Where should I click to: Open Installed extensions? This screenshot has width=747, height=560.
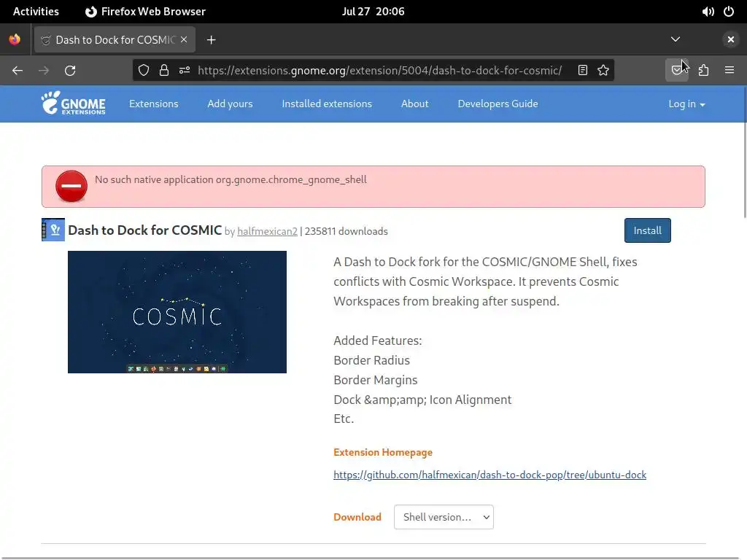point(327,104)
